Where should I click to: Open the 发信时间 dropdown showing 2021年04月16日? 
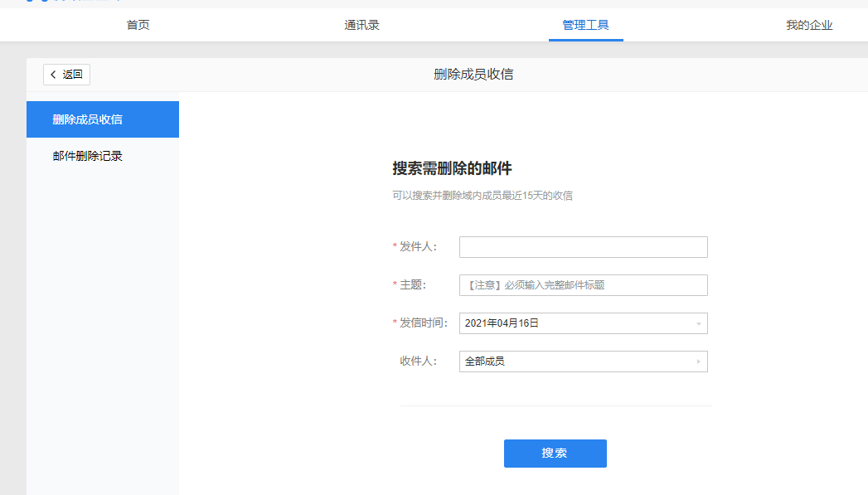pos(584,323)
